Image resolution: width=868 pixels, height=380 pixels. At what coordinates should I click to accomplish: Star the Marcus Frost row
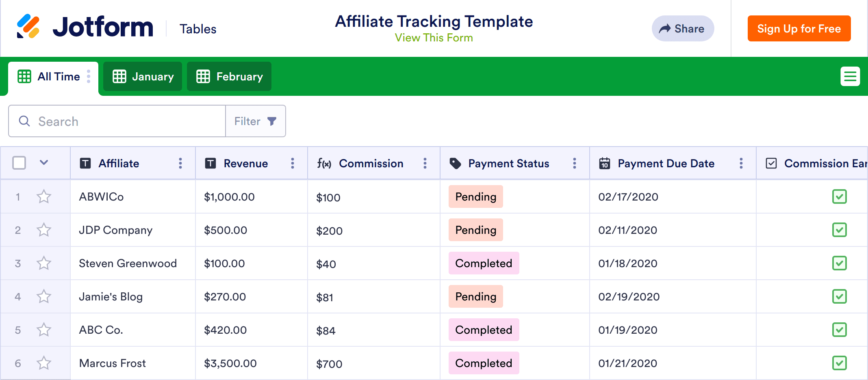tap(44, 363)
